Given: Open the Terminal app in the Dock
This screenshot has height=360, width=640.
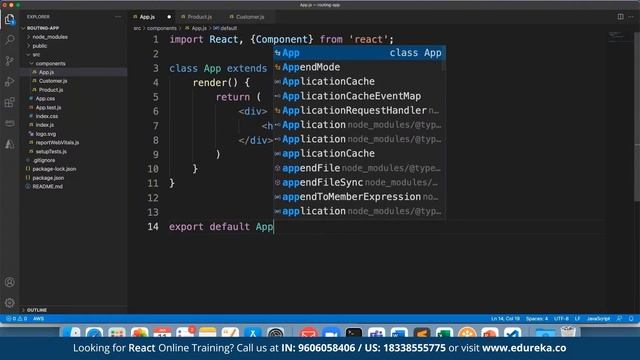Looking at the screenshot, I should 353,333.
